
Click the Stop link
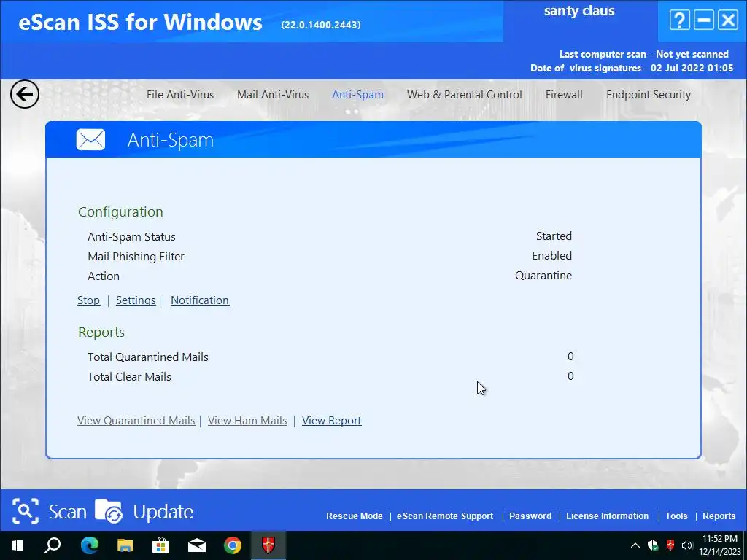click(x=88, y=300)
